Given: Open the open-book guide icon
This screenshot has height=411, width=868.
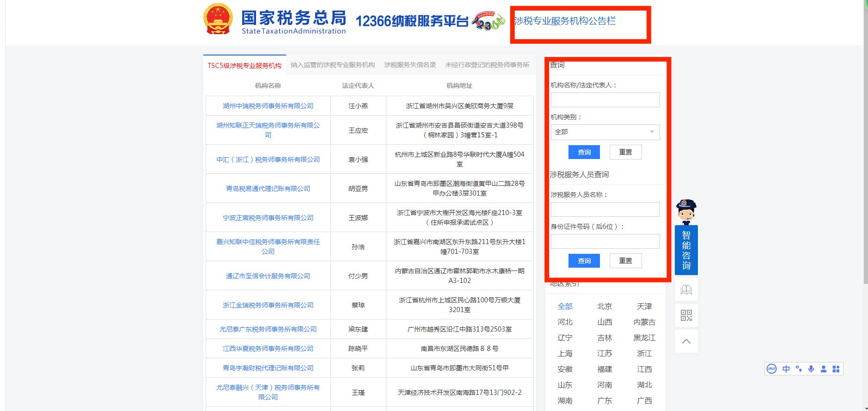Looking at the screenshot, I should click(686, 290).
